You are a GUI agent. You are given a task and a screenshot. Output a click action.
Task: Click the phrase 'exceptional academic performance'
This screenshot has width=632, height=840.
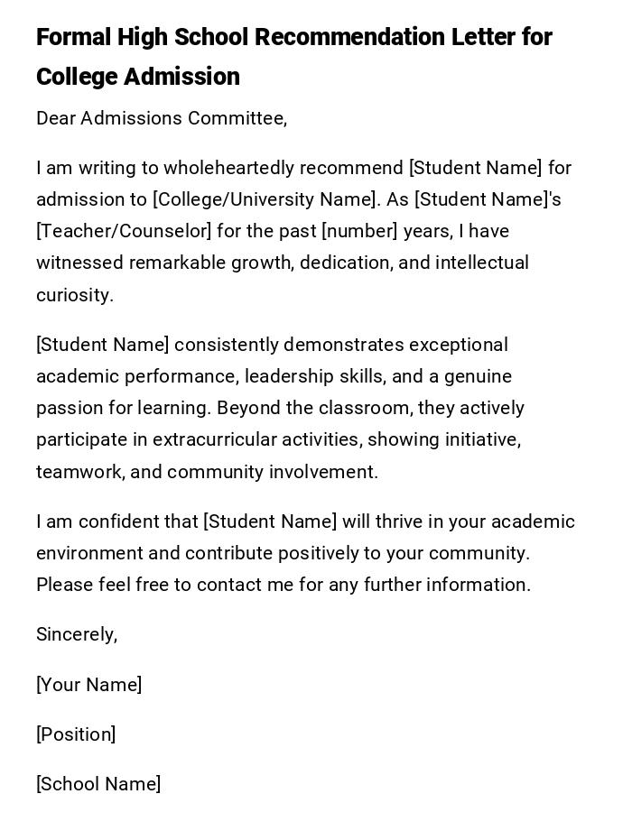pyautogui.click(x=459, y=345)
